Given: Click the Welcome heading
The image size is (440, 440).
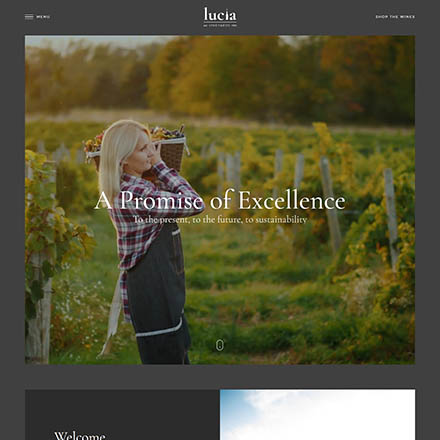Looking at the screenshot, I should tap(80, 435).
